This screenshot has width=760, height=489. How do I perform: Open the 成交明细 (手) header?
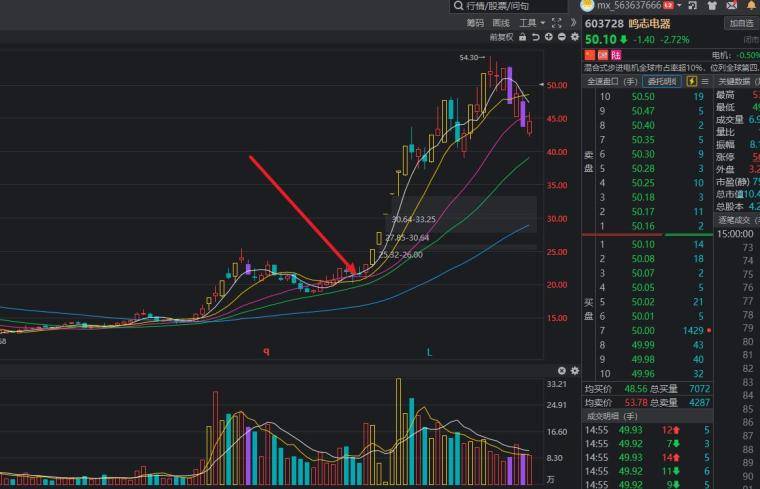(x=612, y=416)
